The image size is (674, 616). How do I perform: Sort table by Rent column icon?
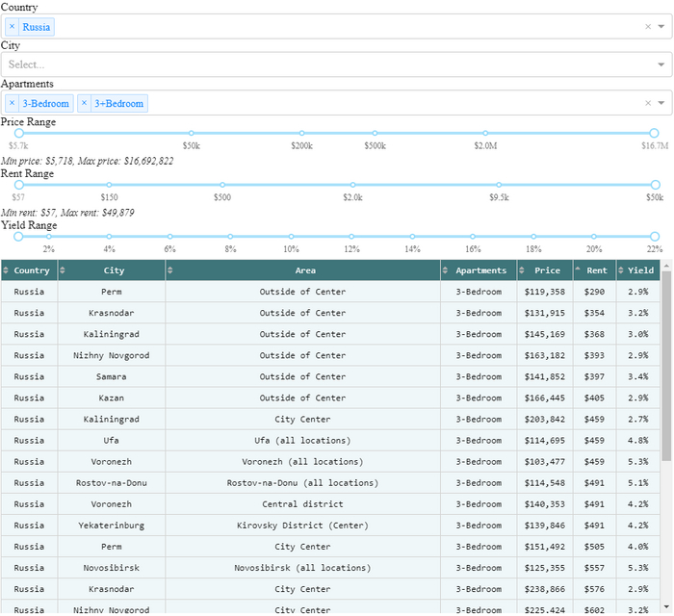(579, 271)
